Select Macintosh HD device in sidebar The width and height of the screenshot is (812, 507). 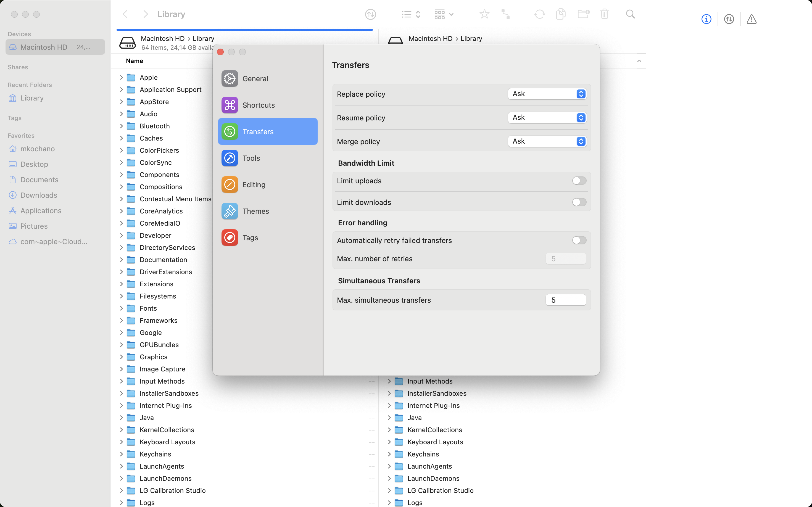click(44, 47)
